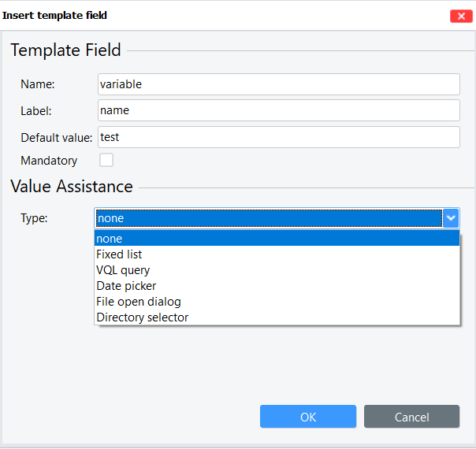
Task: Focus the Name input containing 'variable'
Action: pyautogui.click(x=278, y=84)
